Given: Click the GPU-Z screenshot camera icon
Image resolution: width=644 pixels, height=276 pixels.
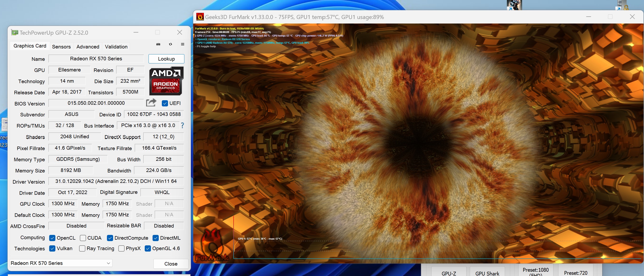Looking at the screenshot, I should [158, 44].
